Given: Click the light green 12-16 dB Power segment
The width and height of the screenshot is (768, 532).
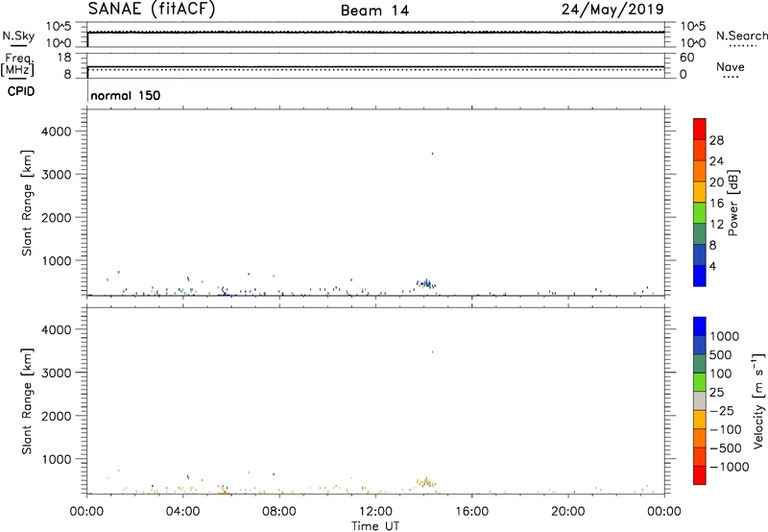Looking at the screenshot, I should tap(700, 213).
